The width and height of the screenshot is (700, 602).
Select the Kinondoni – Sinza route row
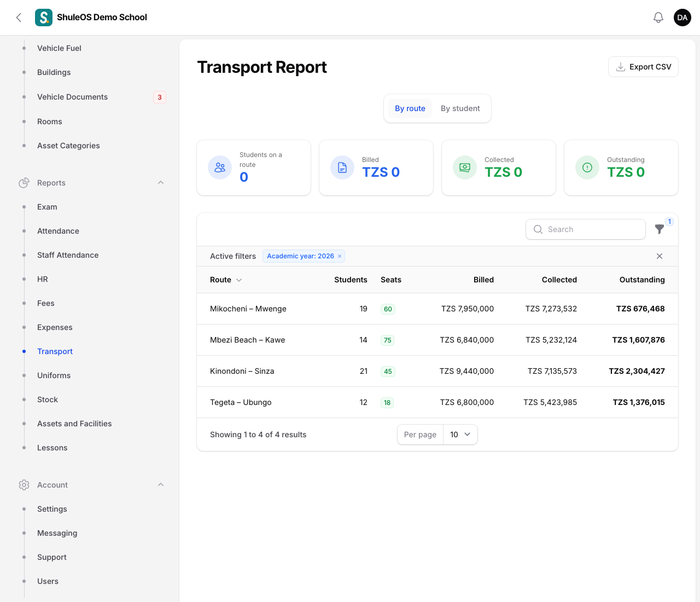(x=437, y=371)
